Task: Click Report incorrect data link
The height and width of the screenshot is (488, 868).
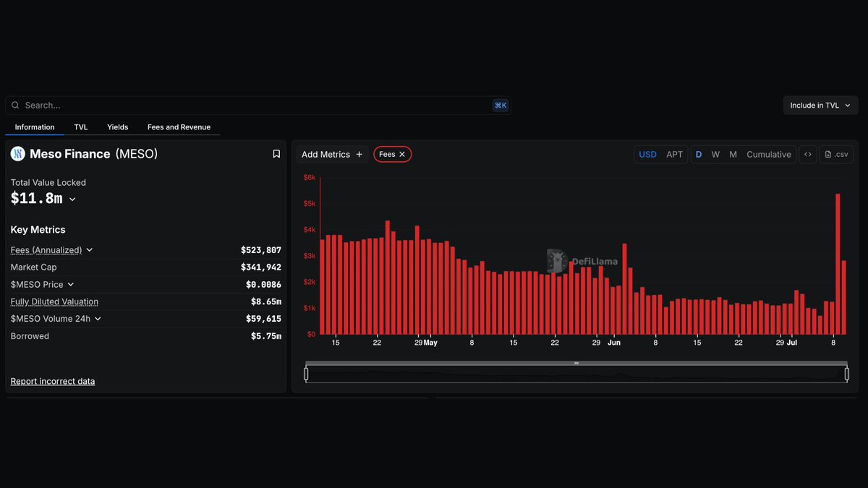Action: (53, 381)
